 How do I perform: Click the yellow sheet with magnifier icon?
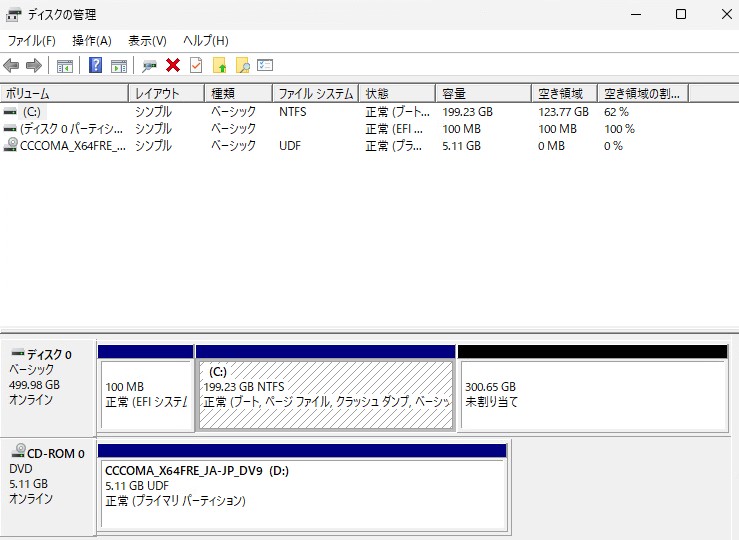243,65
